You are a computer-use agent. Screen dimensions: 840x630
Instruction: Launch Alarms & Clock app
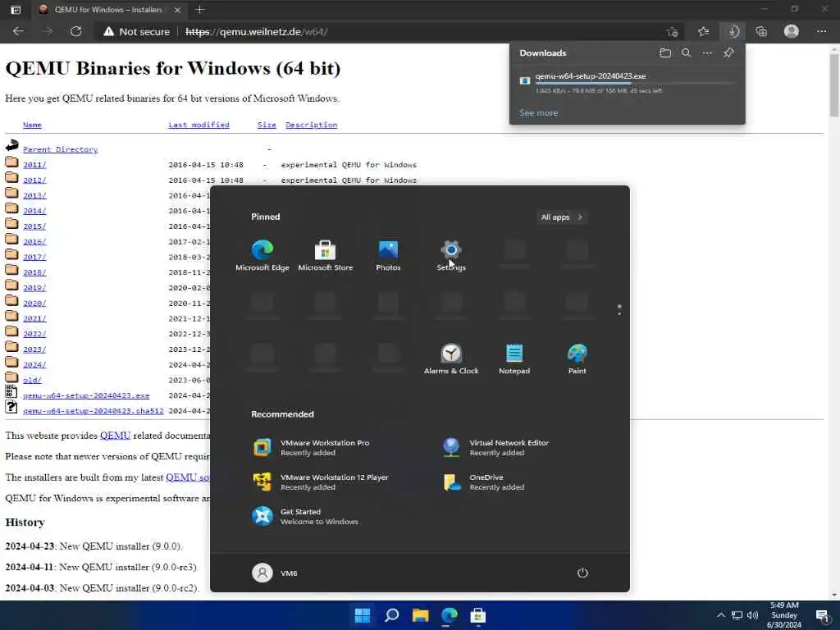(451, 359)
